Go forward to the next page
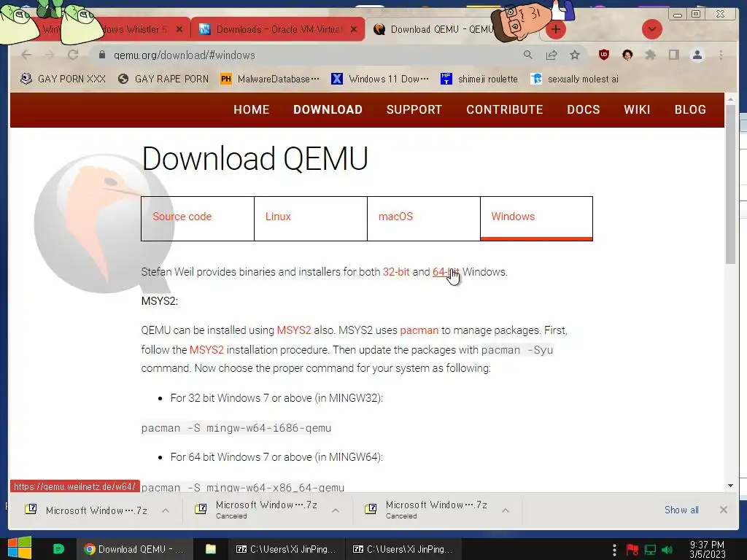Viewport: 747px width, 560px height. point(49,55)
